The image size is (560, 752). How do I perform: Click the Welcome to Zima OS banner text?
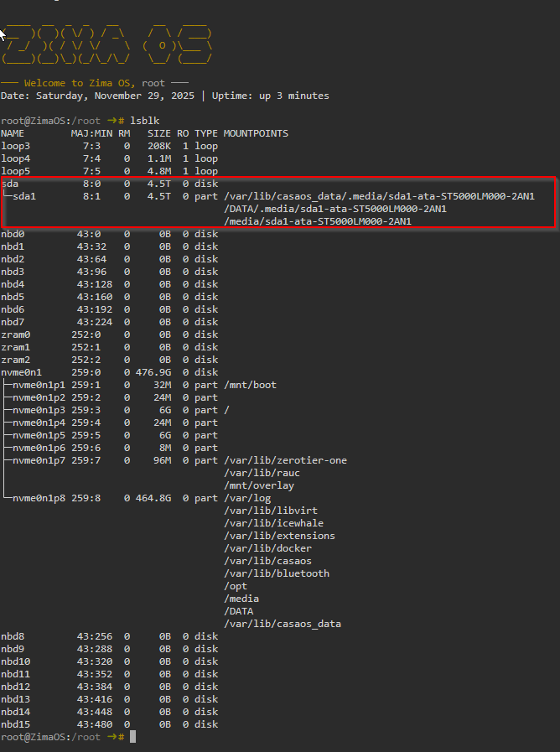96,83
